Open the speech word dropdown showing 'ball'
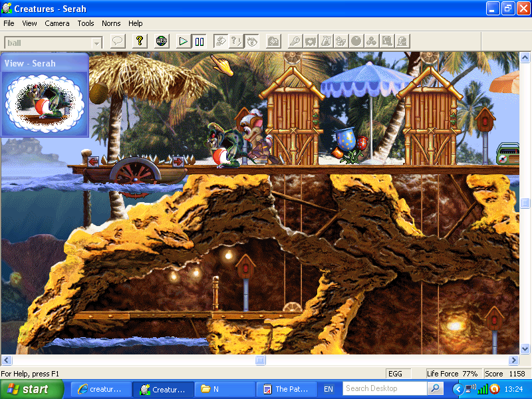Viewport: 532px width, 399px height. point(96,43)
